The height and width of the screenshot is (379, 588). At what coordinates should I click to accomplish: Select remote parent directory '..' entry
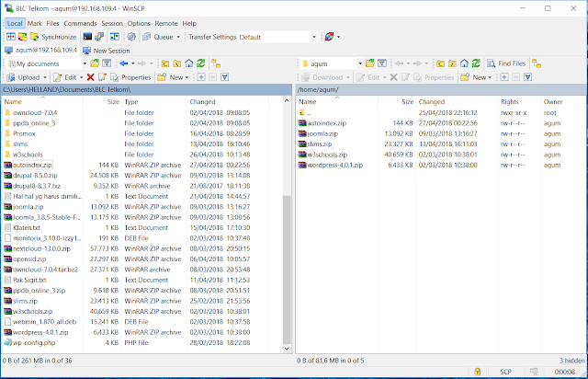tap(309, 112)
